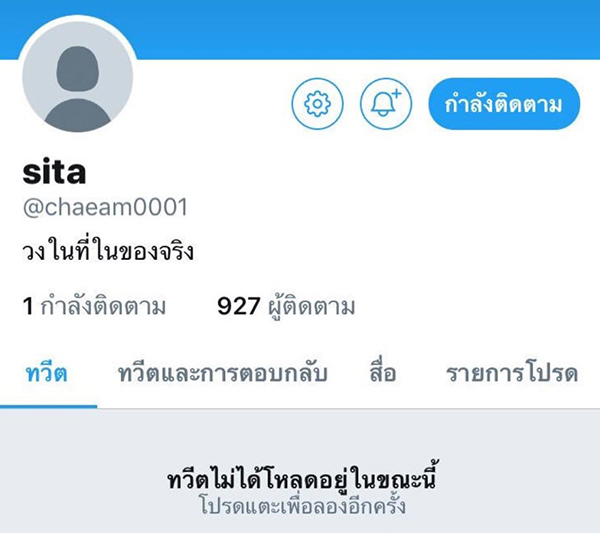600x533 pixels.
Task: Click the ทวีตไม่ได้โหลดอยู่ในขณะนี้ error heading
Action: [302, 478]
